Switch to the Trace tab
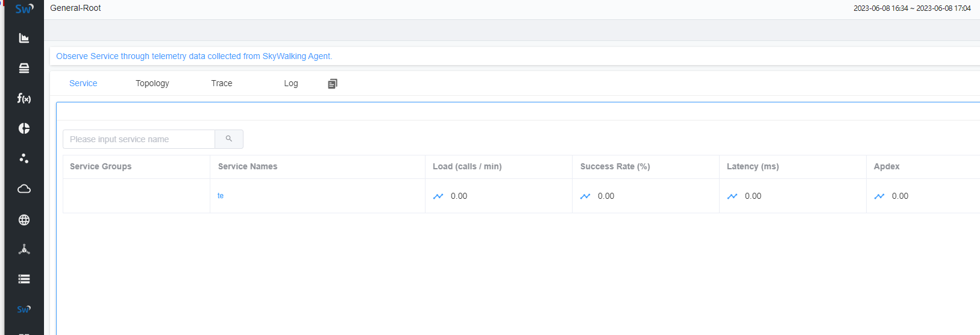This screenshot has width=980, height=335. pos(222,83)
